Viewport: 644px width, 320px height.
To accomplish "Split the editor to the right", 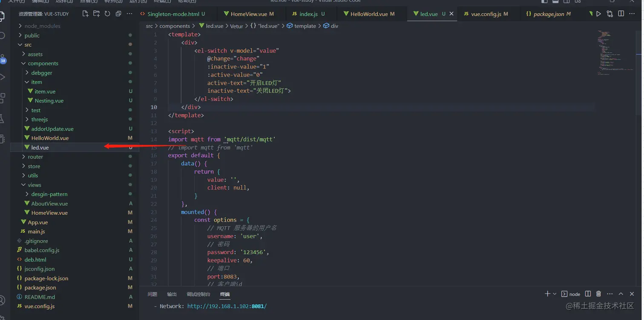I will click(621, 14).
